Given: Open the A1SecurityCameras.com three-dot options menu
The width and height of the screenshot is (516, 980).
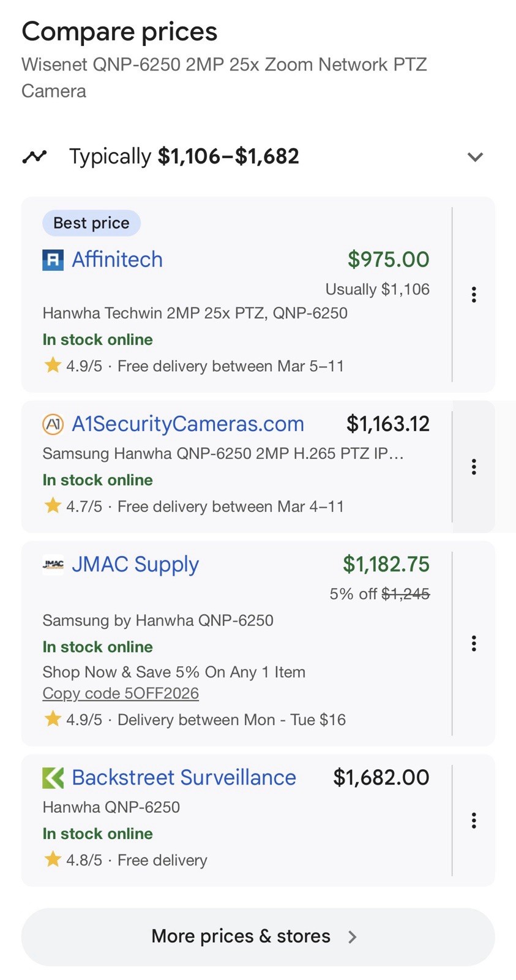Looking at the screenshot, I should [x=474, y=467].
